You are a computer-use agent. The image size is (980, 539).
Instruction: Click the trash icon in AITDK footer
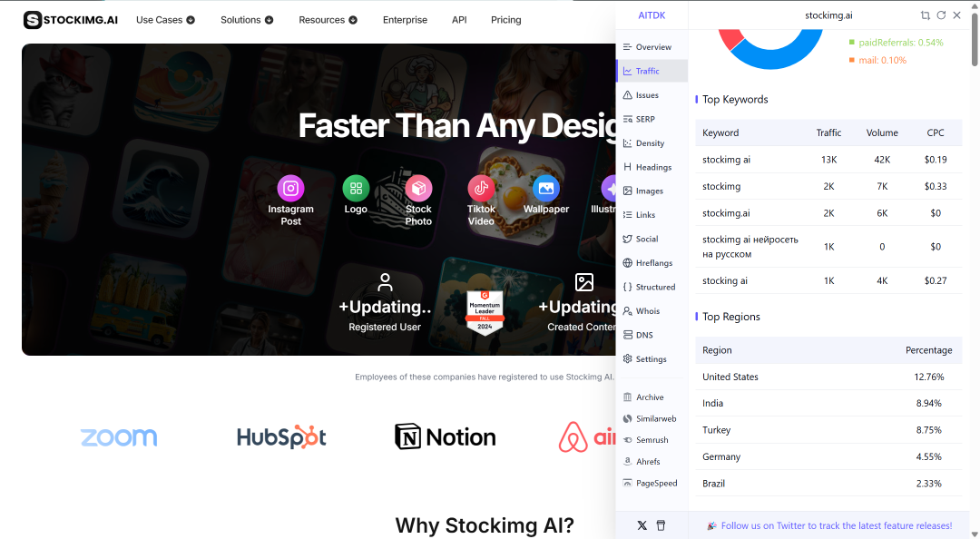click(661, 526)
